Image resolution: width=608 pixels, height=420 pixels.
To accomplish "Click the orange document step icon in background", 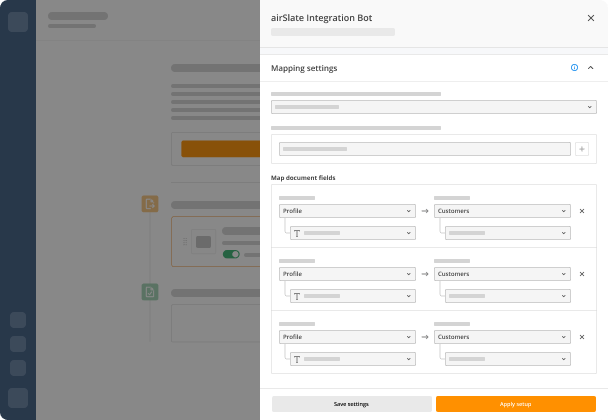I will (x=150, y=204).
